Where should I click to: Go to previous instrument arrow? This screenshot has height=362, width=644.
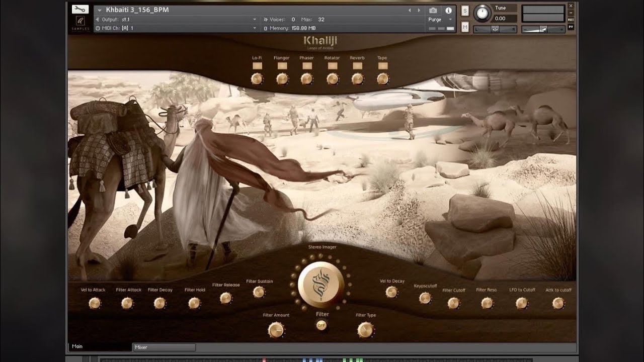[410, 10]
